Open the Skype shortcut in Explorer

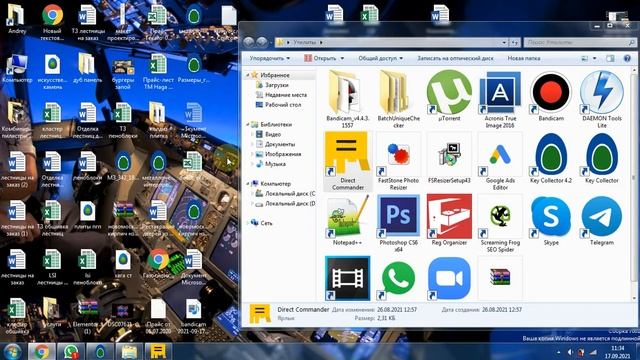pos(551,220)
